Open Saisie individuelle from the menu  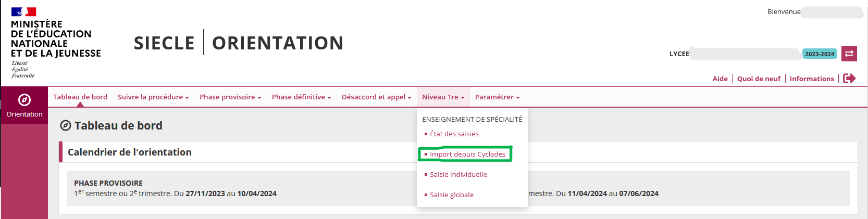click(458, 175)
